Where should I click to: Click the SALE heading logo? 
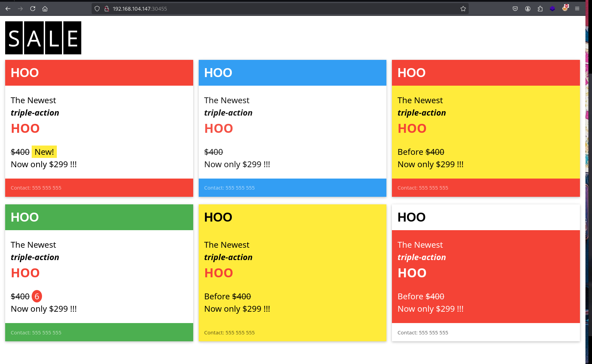coord(43,38)
